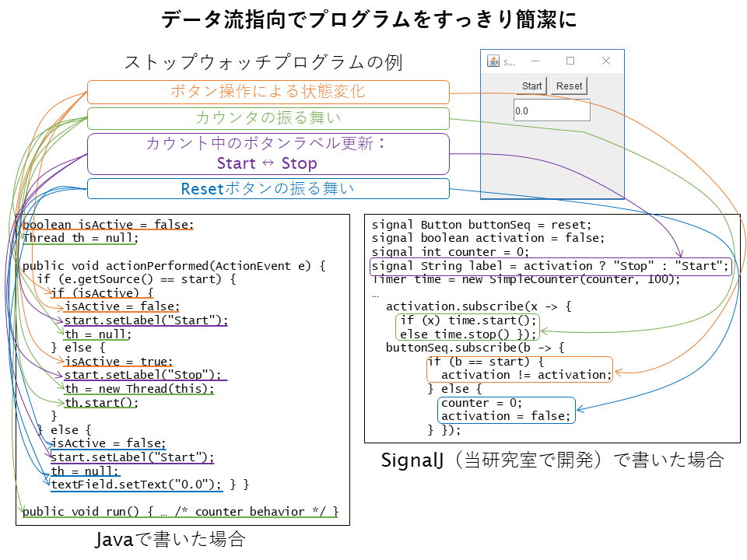Click 'if (b == start) {' line
Viewport: 747px width, 560px height.
click(485, 362)
